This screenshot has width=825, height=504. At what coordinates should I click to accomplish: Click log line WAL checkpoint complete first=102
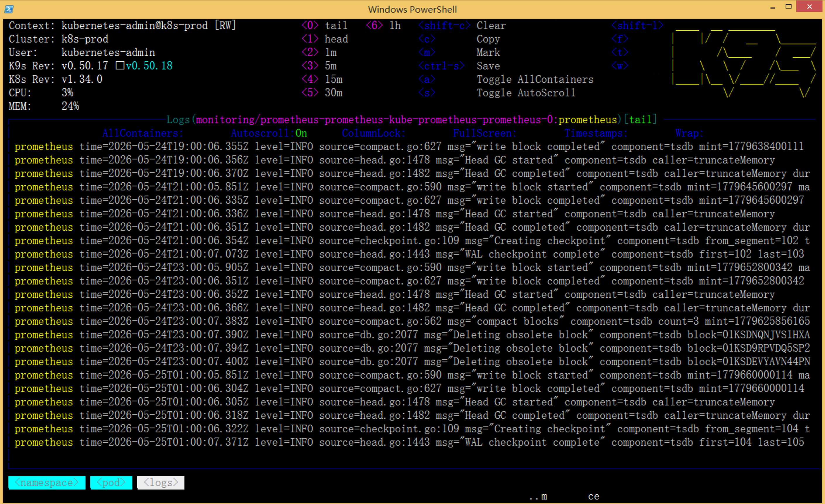pyautogui.click(x=409, y=254)
